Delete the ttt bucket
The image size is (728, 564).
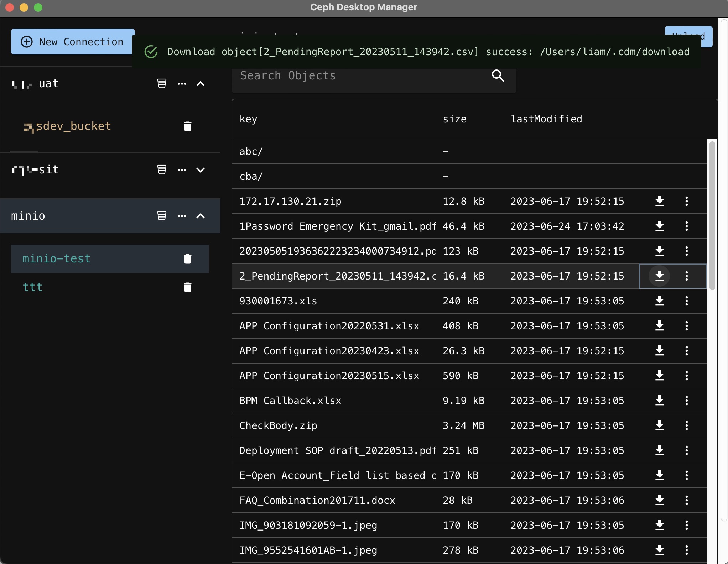[187, 287]
